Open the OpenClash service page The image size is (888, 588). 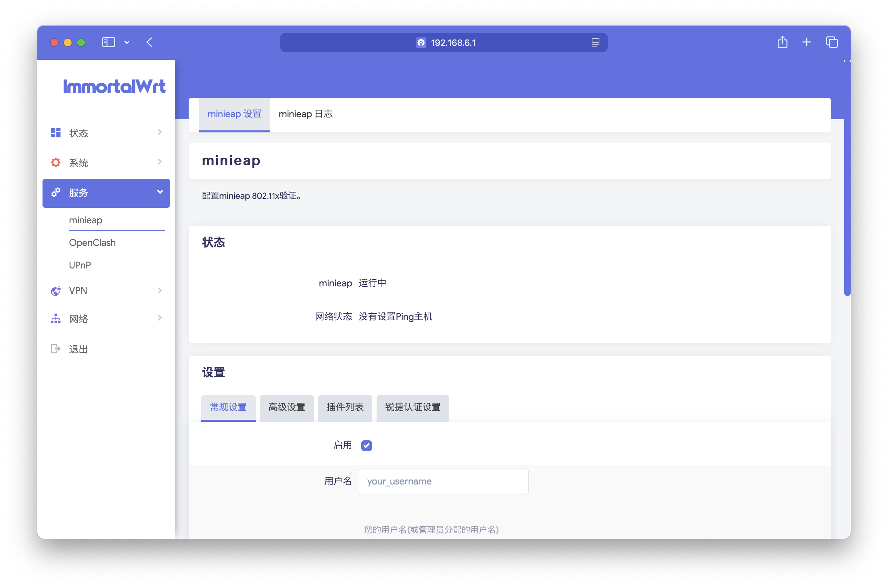tap(92, 243)
